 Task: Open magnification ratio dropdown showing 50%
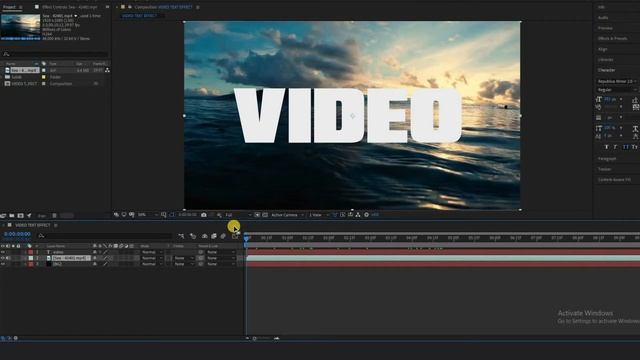[147, 215]
